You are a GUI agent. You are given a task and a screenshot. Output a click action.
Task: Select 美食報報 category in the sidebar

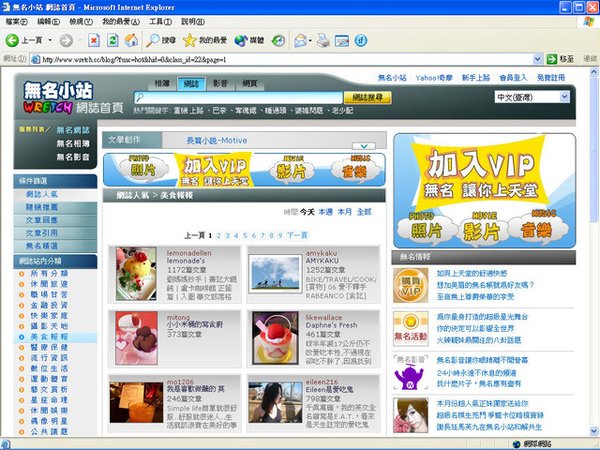point(49,337)
